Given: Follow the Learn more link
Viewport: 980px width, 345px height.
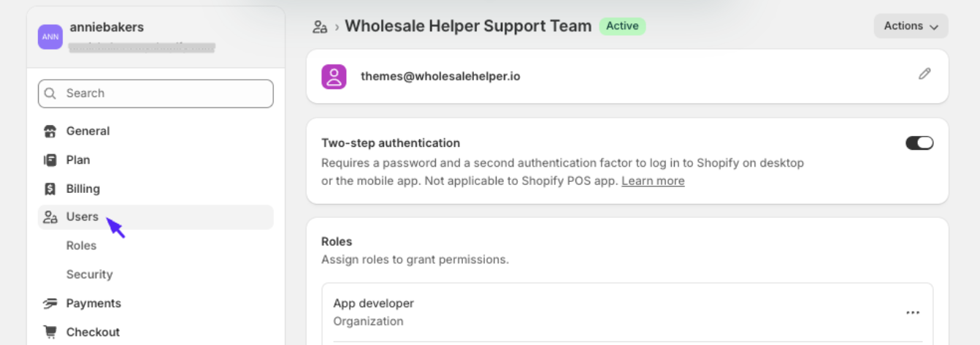Looking at the screenshot, I should coord(653,181).
